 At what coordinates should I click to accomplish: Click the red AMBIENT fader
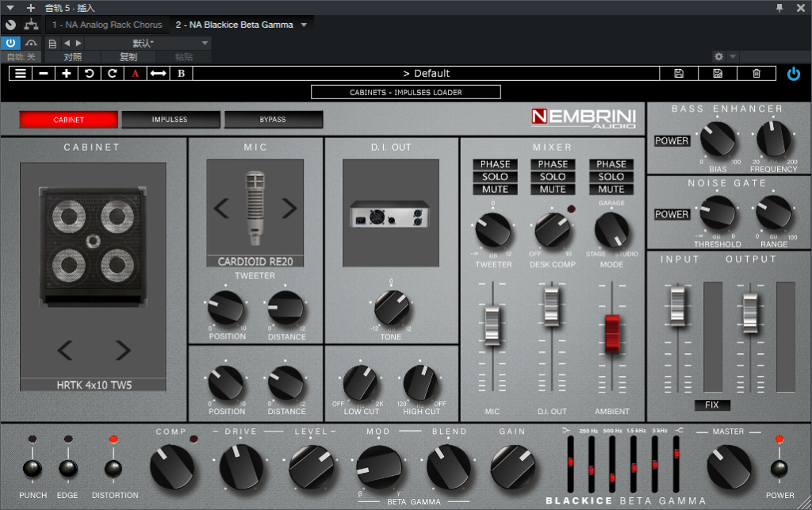coord(612,334)
